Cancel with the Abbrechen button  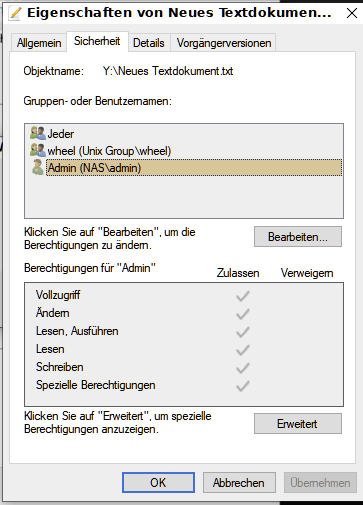point(239,482)
